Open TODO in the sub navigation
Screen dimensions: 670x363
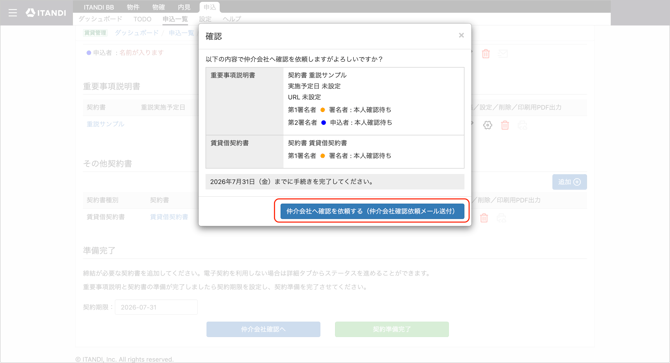click(142, 19)
